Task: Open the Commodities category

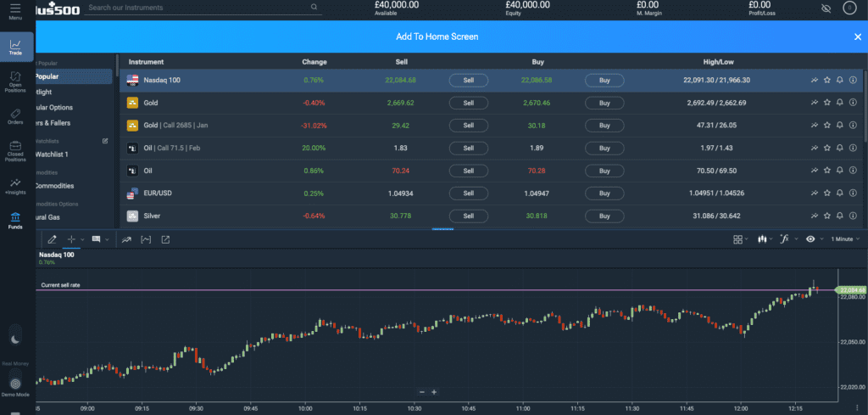Action: (53, 186)
